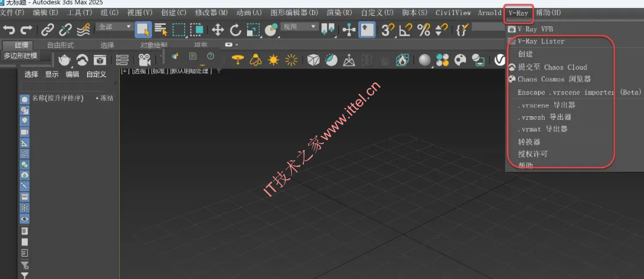Click the four-dot colored spheres icon
Image resolution: width=644 pixels, height=279 pixels.
(442, 60)
